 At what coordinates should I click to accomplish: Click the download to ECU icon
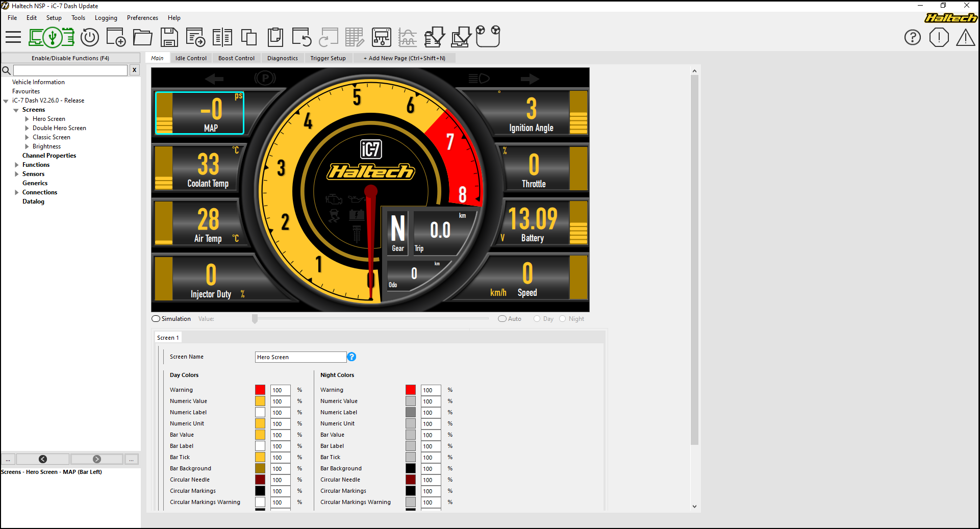435,37
